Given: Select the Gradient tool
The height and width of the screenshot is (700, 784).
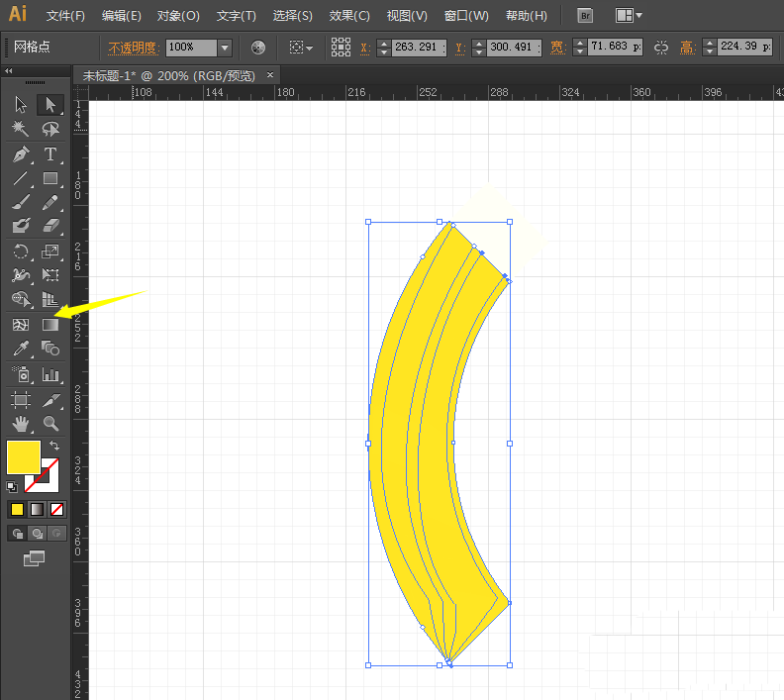Looking at the screenshot, I should (49, 325).
